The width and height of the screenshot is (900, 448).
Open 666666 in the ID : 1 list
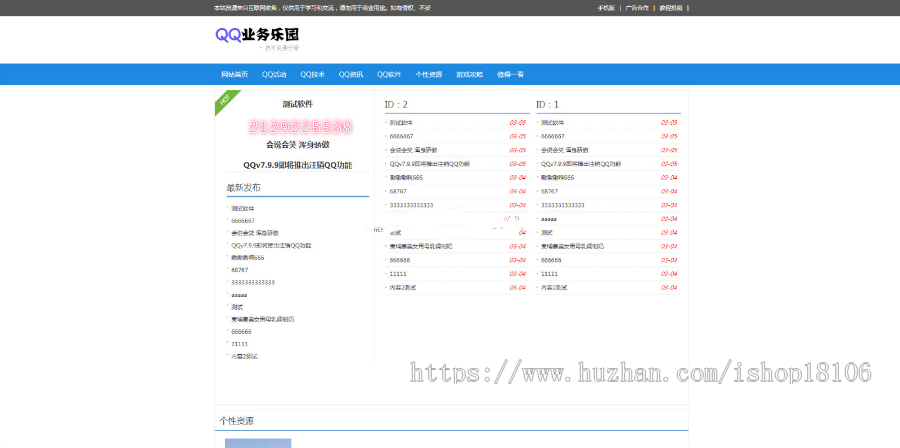(x=551, y=260)
